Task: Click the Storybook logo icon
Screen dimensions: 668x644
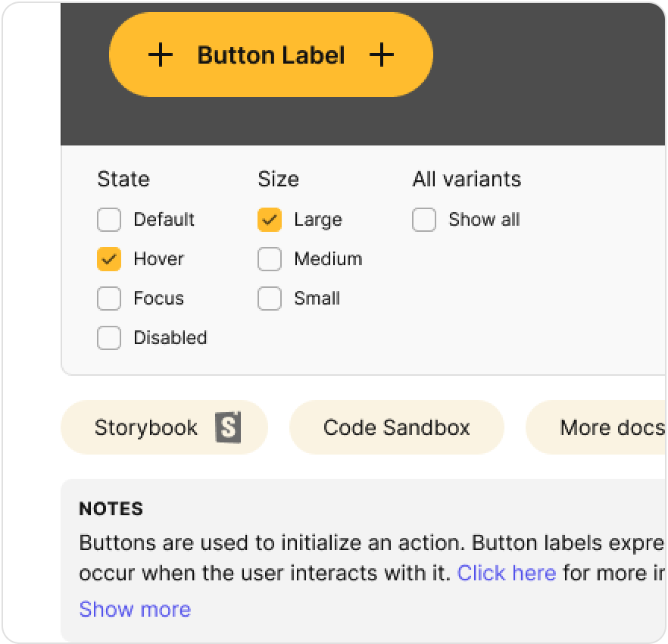Action: (227, 427)
